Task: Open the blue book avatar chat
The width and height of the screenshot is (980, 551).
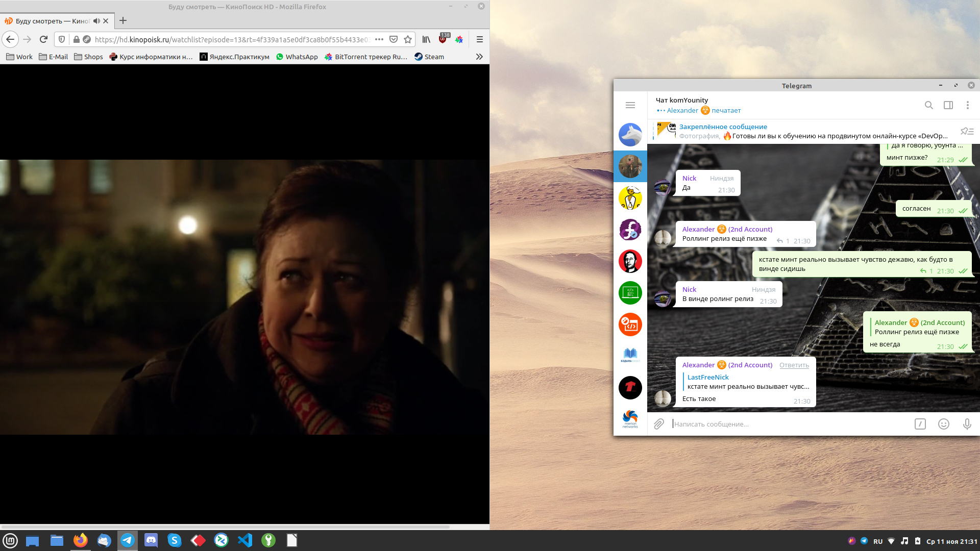Action: pyautogui.click(x=630, y=356)
